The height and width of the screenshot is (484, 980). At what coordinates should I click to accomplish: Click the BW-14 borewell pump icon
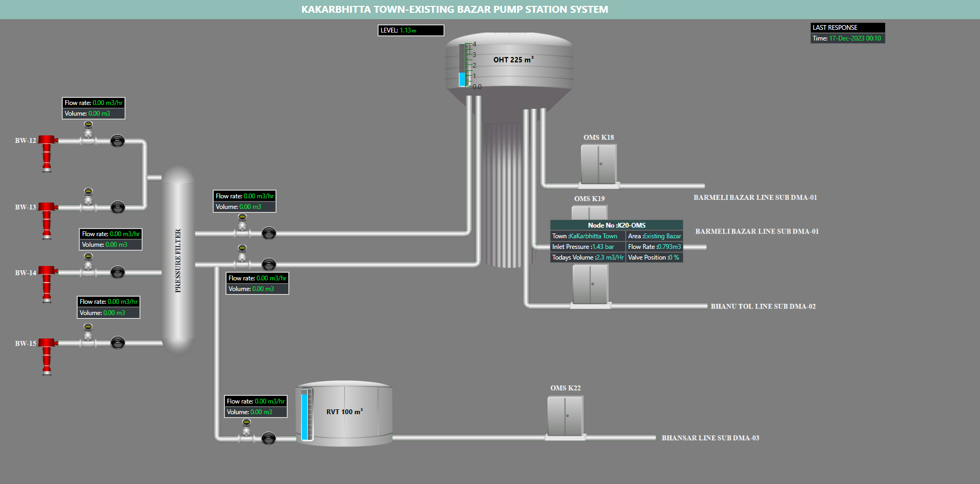click(x=47, y=284)
